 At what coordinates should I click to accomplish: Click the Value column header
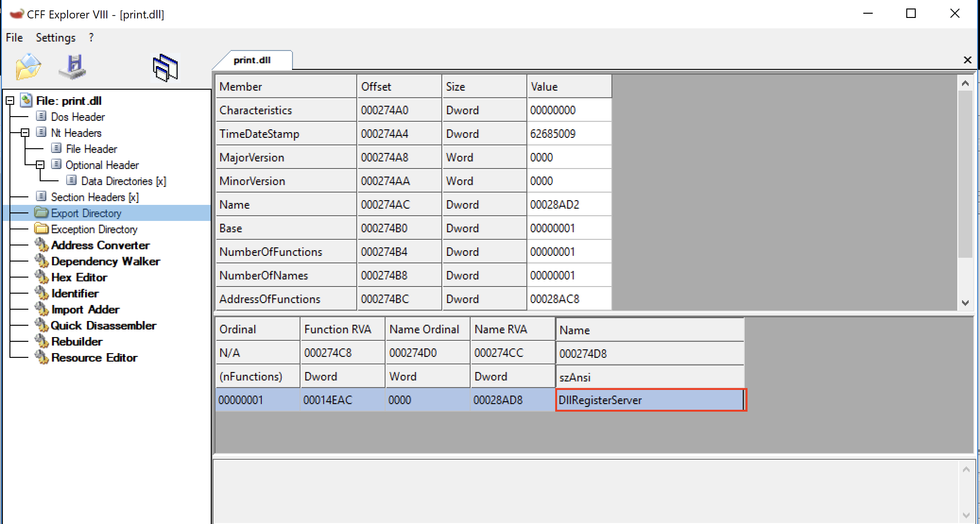[569, 86]
